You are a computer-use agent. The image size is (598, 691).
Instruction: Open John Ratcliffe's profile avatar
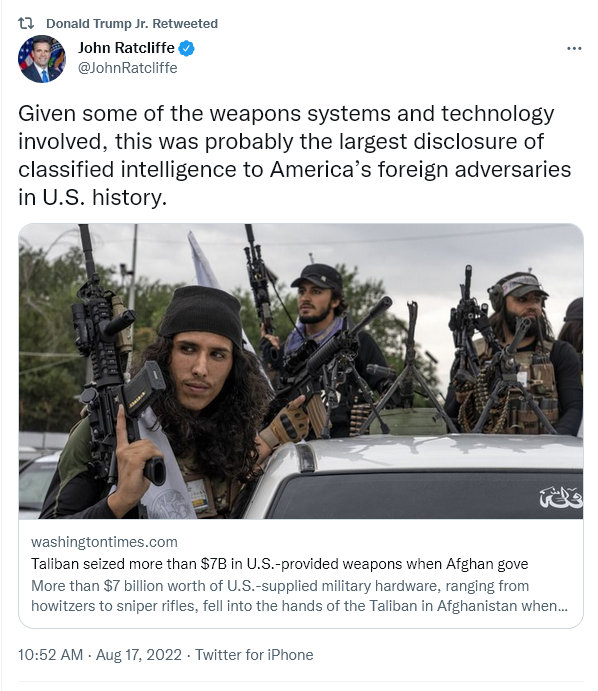(42, 59)
